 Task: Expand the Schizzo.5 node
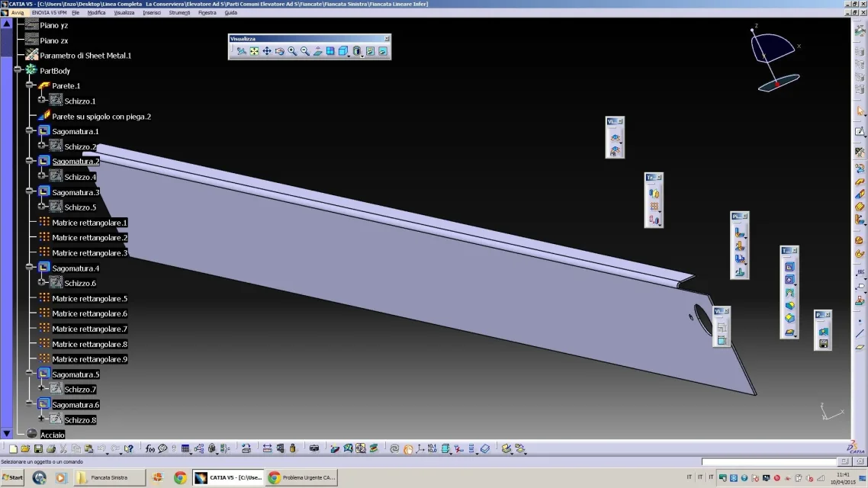pyautogui.click(x=42, y=207)
